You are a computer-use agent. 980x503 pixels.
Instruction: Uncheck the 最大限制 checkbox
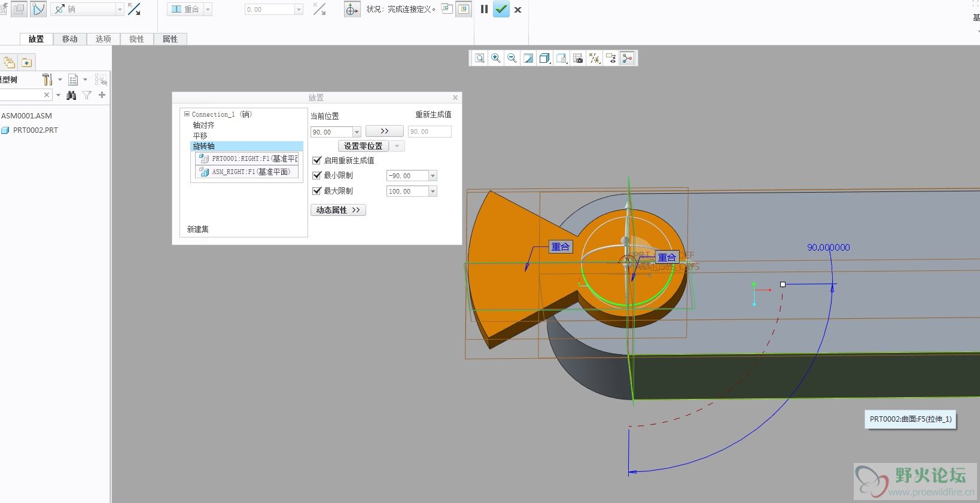point(317,191)
